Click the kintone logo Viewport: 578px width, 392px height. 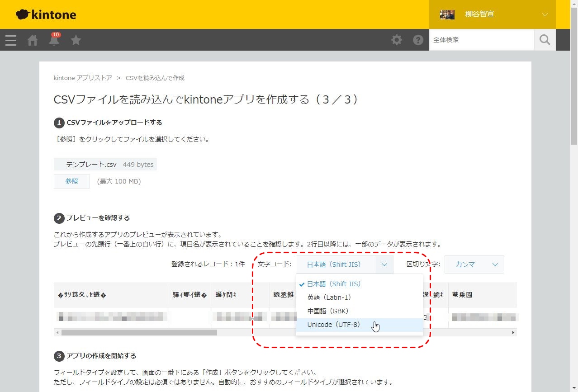46,14
